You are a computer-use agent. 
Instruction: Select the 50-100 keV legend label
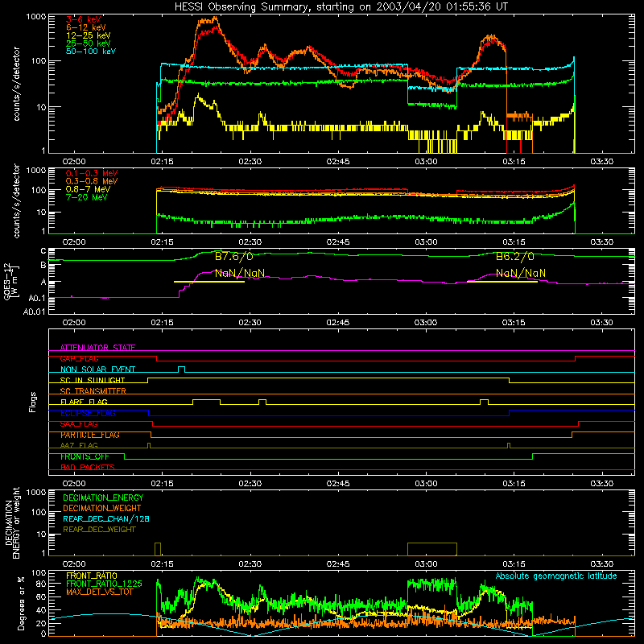click(91, 52)
